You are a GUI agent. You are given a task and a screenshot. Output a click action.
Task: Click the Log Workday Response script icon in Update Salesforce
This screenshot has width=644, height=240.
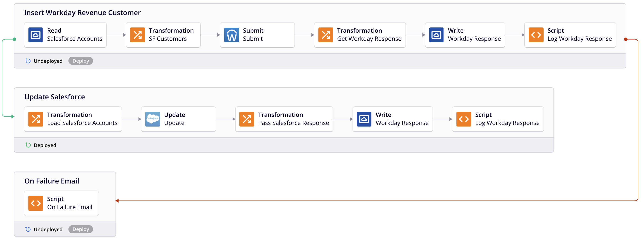click(x=463, y=119)
